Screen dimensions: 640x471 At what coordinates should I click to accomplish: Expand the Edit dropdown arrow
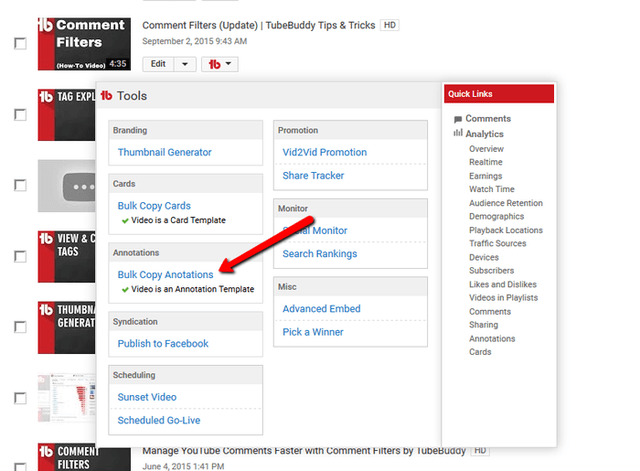(x=185, y=64)
